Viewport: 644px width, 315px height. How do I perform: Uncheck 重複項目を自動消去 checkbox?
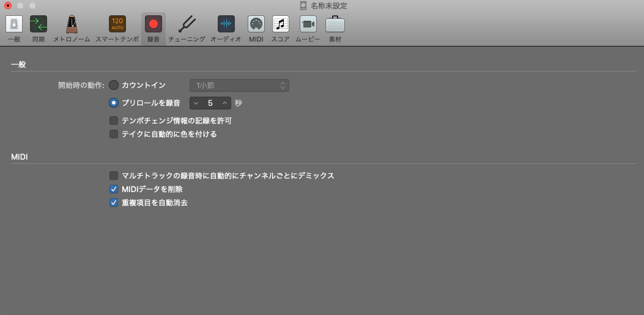coord(114,202)
